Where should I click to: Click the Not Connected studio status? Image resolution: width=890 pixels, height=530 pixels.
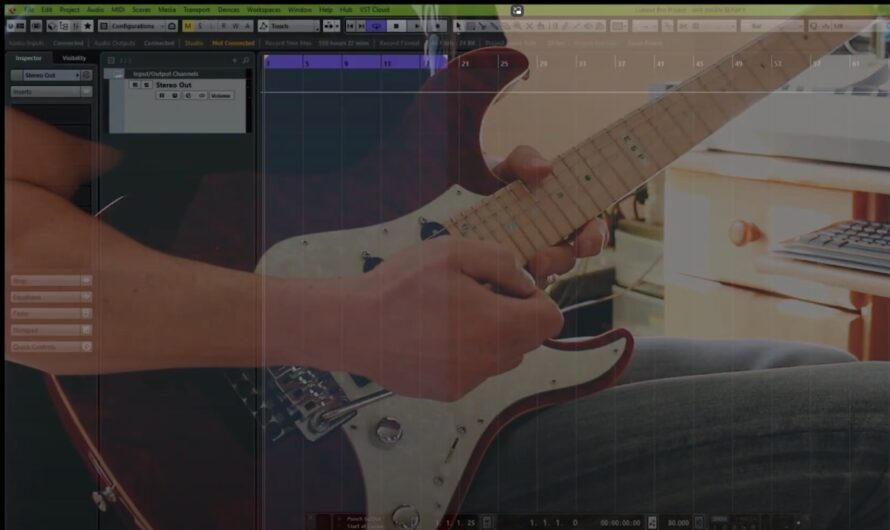pos(233,43)
